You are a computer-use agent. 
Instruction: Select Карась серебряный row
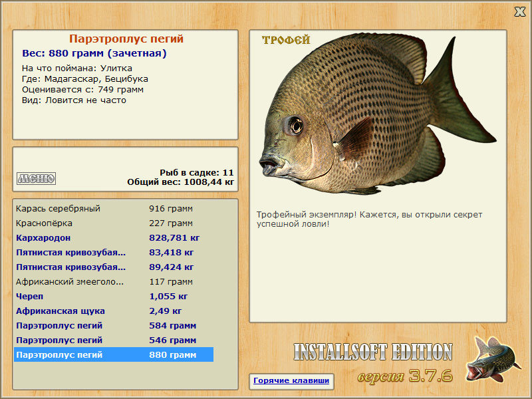click(x=114, y=209)
